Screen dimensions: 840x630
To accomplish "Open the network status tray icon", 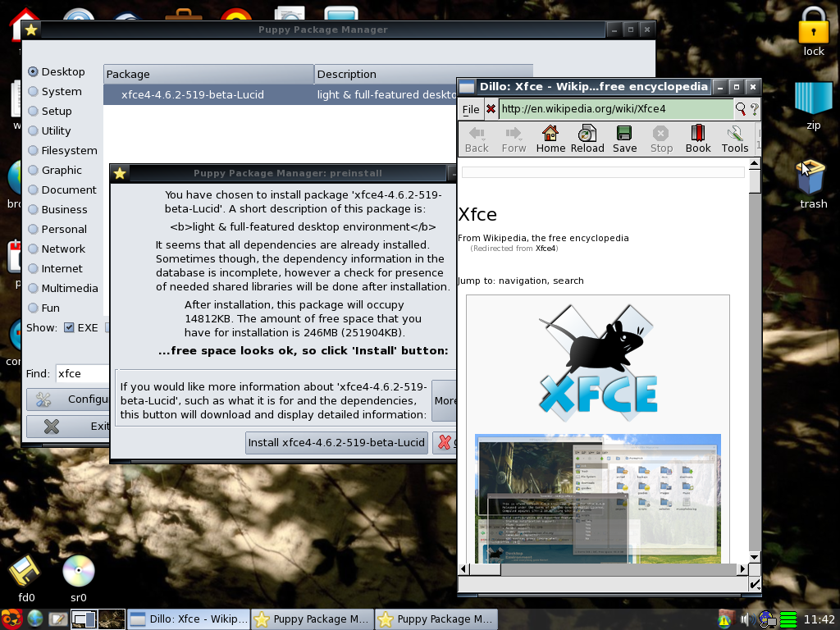I will tap(765, 619).
